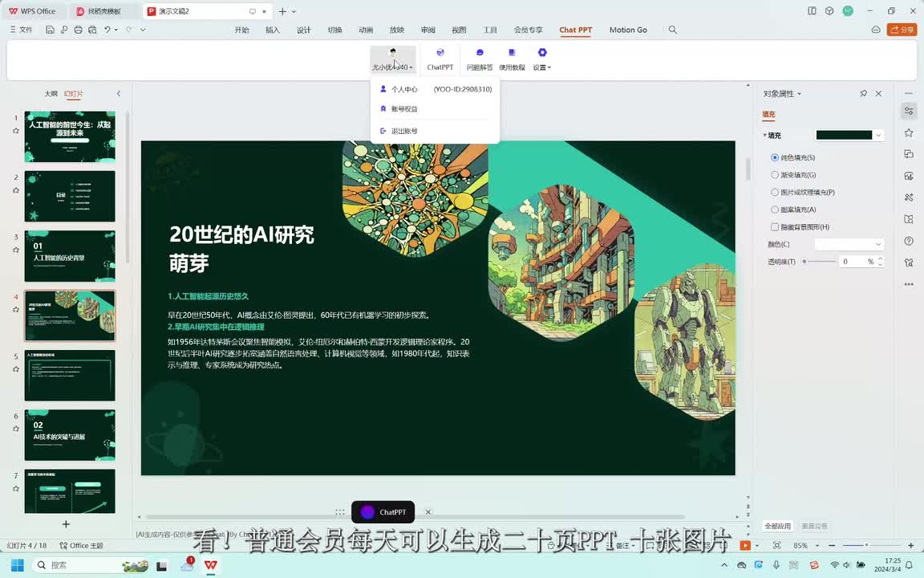Click the search icon in menu bar
The height and width of the screenshot is (578, 924).
click(673, 30)
